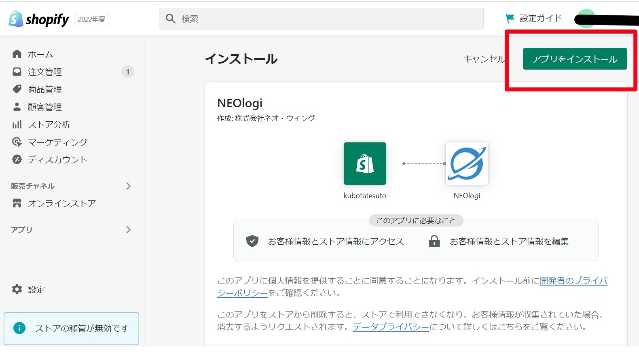The width and height of the screenshot is (639, 364).
Task: Click the アプリ section heading in sidebar
Action: (22, 230)
